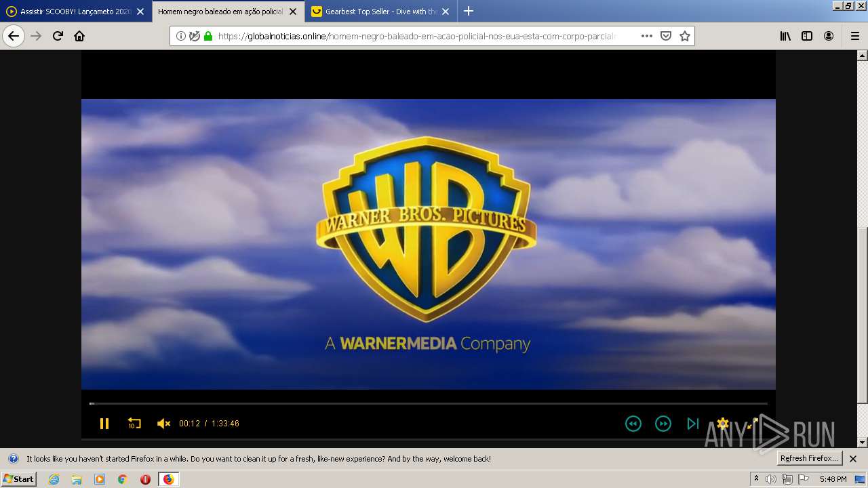The height and width of the screenshot is (488, 868).
Task: Click the Warner Bros video frame
Action: pyautogui.click(x=429, y=244)
